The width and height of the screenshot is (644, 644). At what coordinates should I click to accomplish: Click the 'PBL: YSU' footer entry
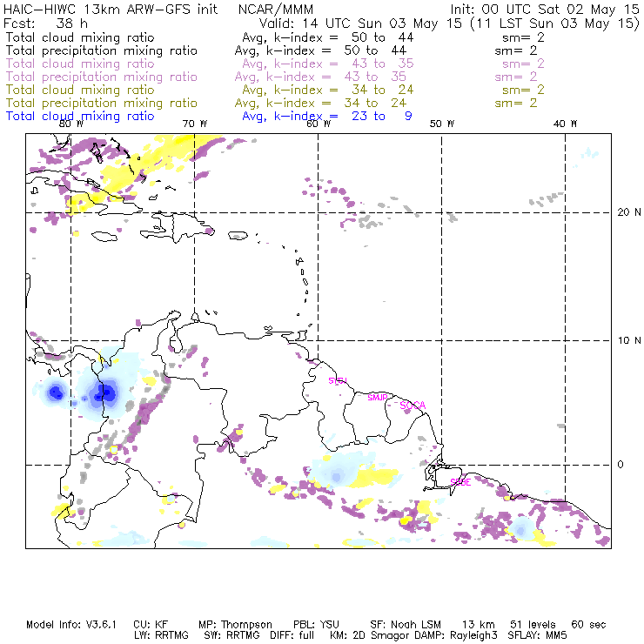click(316, 625)
